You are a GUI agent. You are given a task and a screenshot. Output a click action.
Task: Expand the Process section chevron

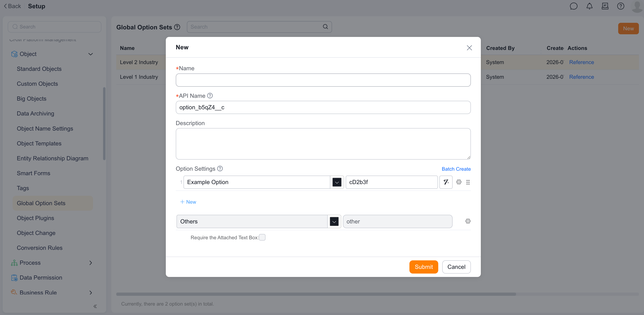tap(91, 263)
